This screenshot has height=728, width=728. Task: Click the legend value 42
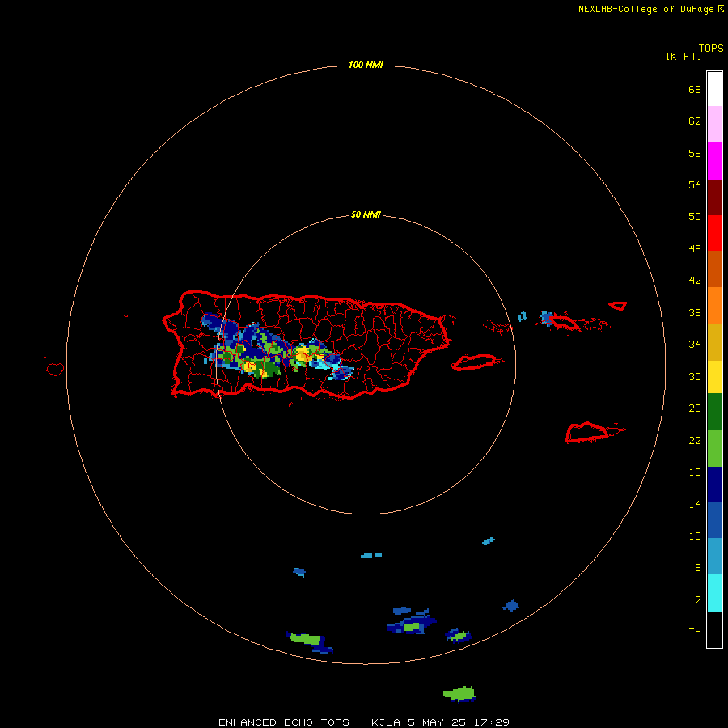coord(695,281)
